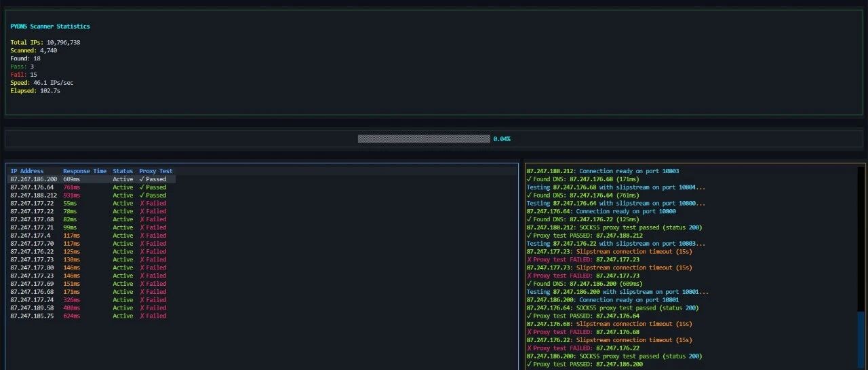Click the PYDNS Scanner Statistics title
The height and width of the screenshot is (370, 868).
point(50,26)
